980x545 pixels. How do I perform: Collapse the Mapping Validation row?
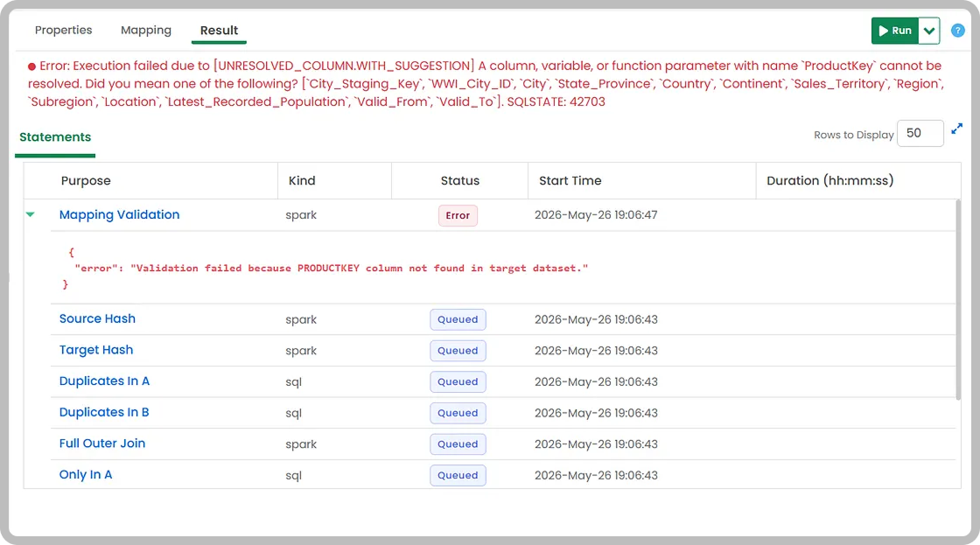click(30, 214)
